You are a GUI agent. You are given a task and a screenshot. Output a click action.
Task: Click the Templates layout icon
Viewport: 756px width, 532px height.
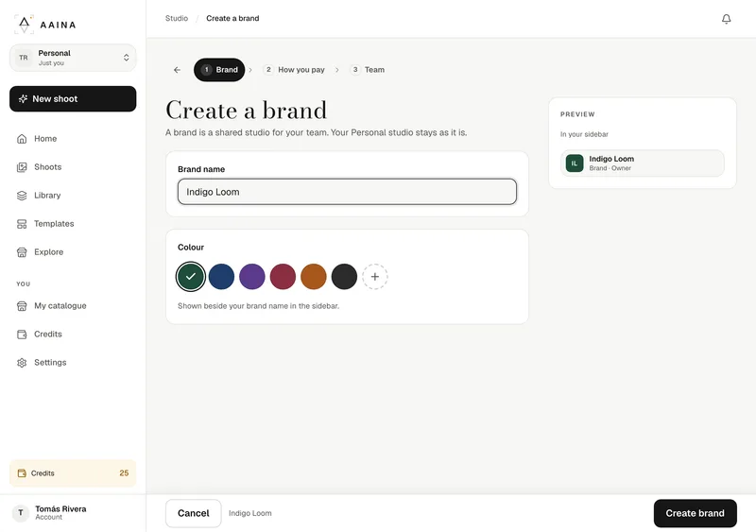coord(22,224)
